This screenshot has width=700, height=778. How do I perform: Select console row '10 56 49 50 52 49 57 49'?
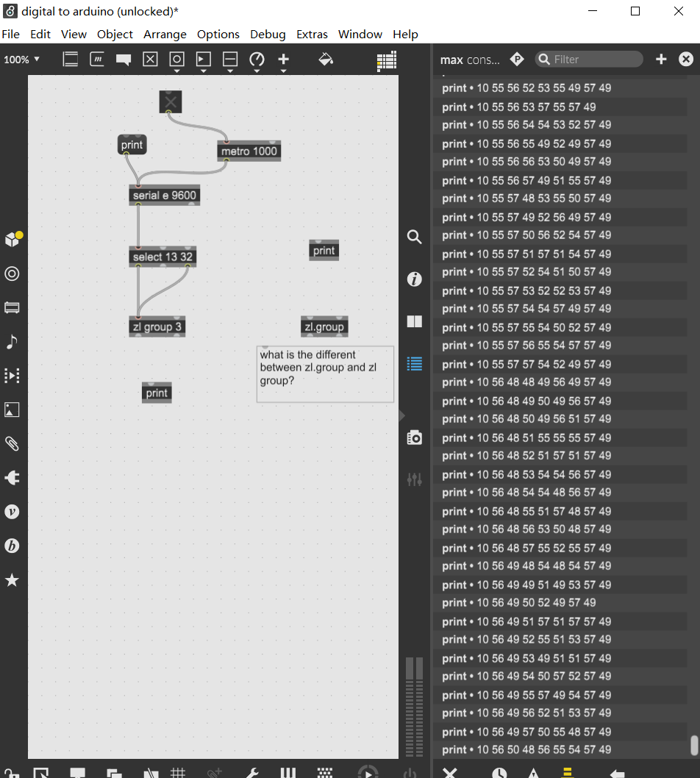coord(560,603)
